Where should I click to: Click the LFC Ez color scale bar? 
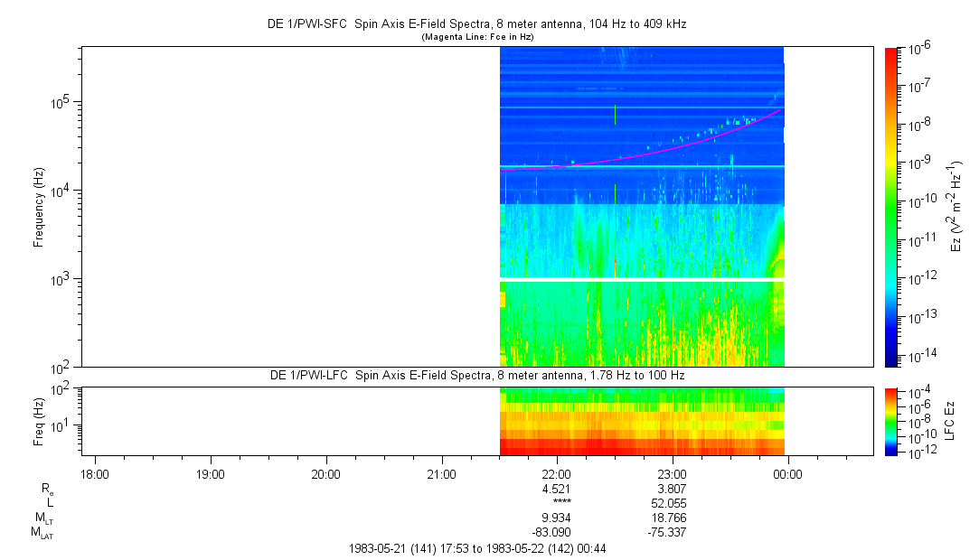(x=891, y=420)
